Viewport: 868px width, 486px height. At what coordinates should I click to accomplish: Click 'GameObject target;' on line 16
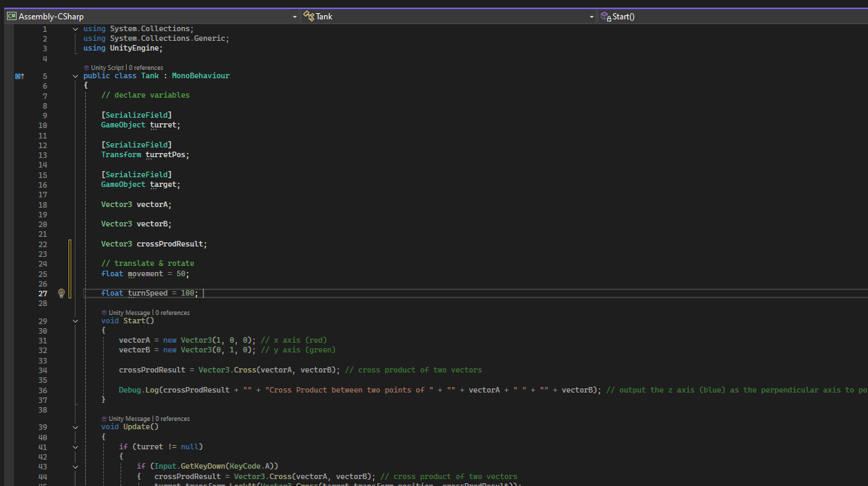[141, 185]
